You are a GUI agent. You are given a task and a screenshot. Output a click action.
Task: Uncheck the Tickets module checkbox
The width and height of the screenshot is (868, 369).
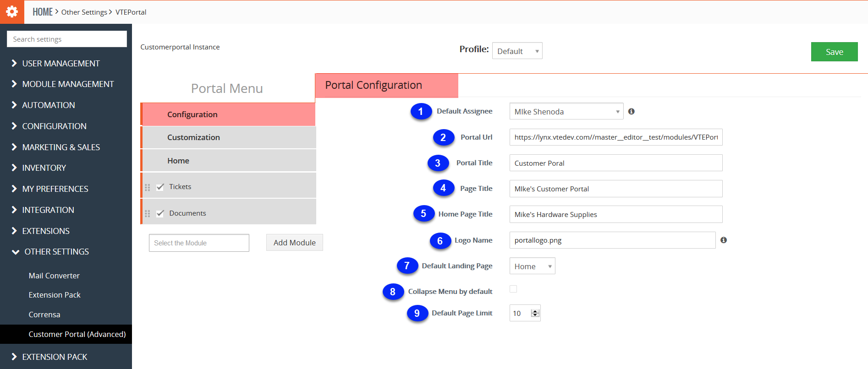pos(160,187)
